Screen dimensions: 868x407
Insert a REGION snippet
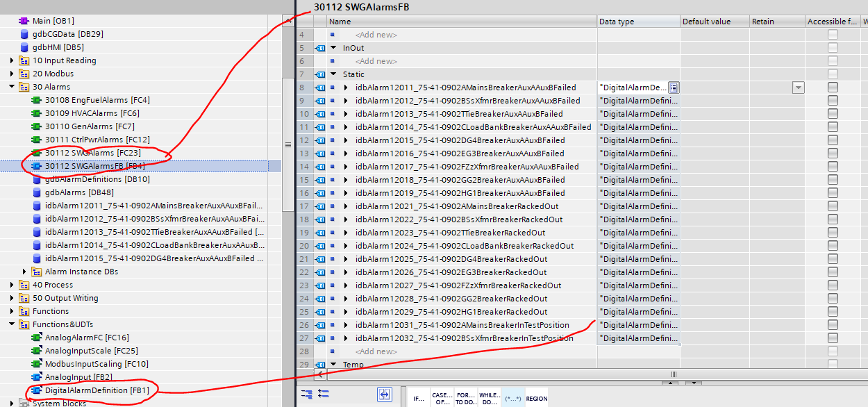click(536, 397)
